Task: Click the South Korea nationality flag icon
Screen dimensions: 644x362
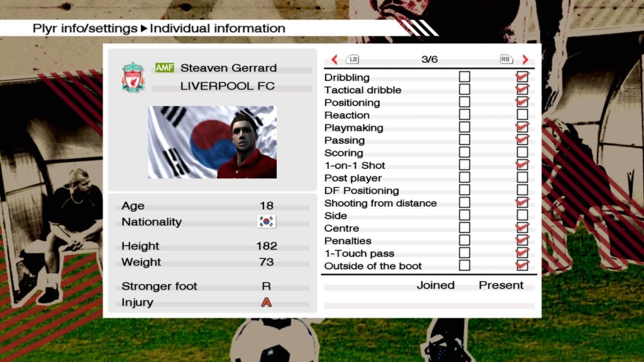Action: pos(267,222)
